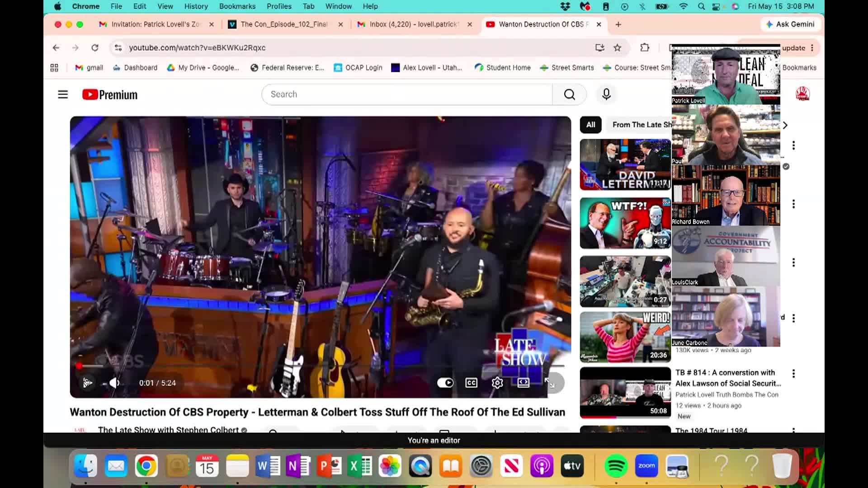The width and height of the screenshot is (868, 488).
Task: Enter full screen on the video
Action: [550, 383]
